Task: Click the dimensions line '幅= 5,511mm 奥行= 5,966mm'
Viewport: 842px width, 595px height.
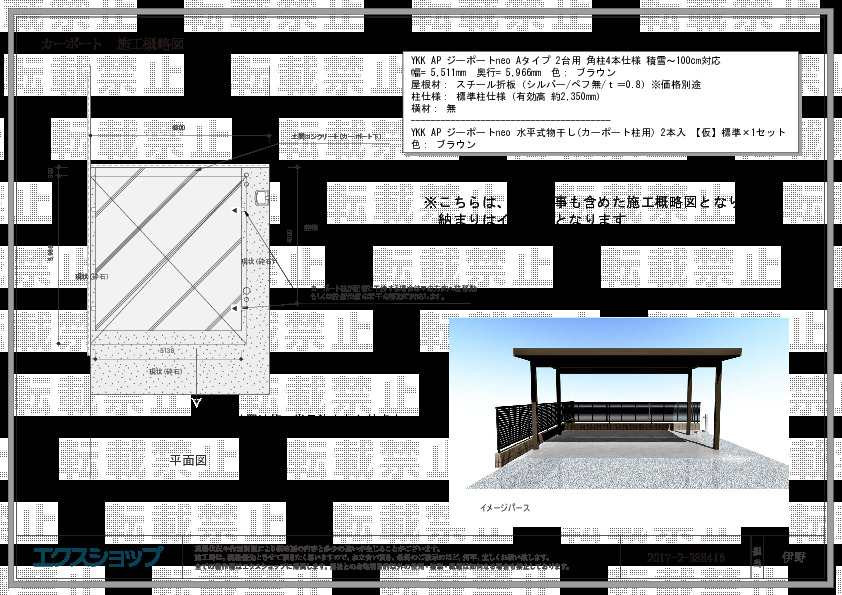Action: [477, 72]
